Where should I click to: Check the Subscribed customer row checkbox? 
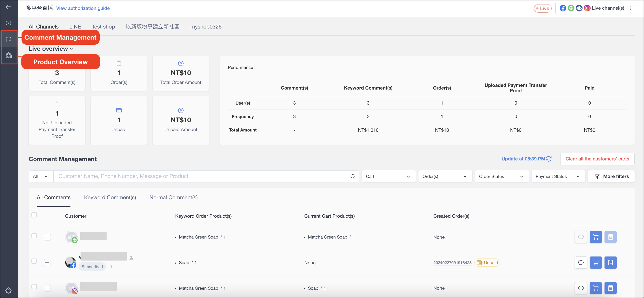(x=34, y=261)
